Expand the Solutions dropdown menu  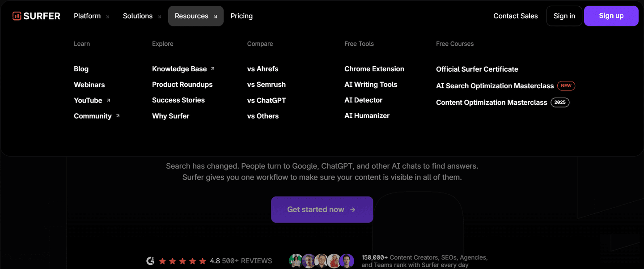tap(142, 16)
